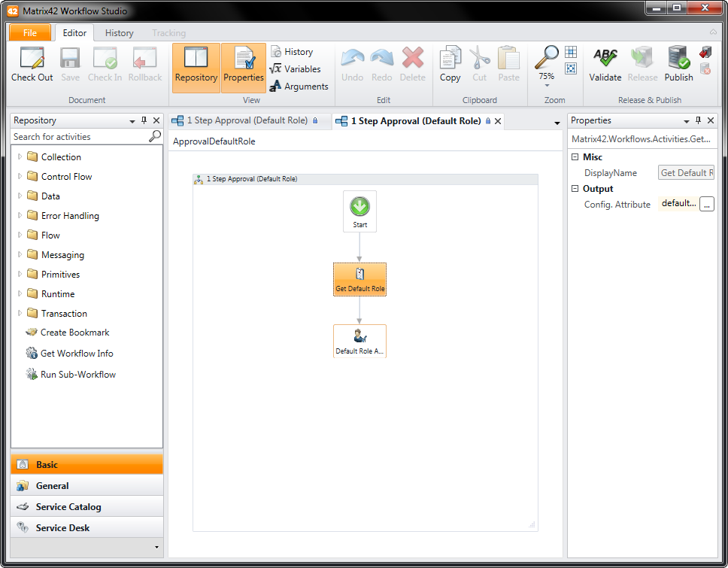This screenshot has width=728, height=568.
Task: Open the File menu
Action: (30, 32)
